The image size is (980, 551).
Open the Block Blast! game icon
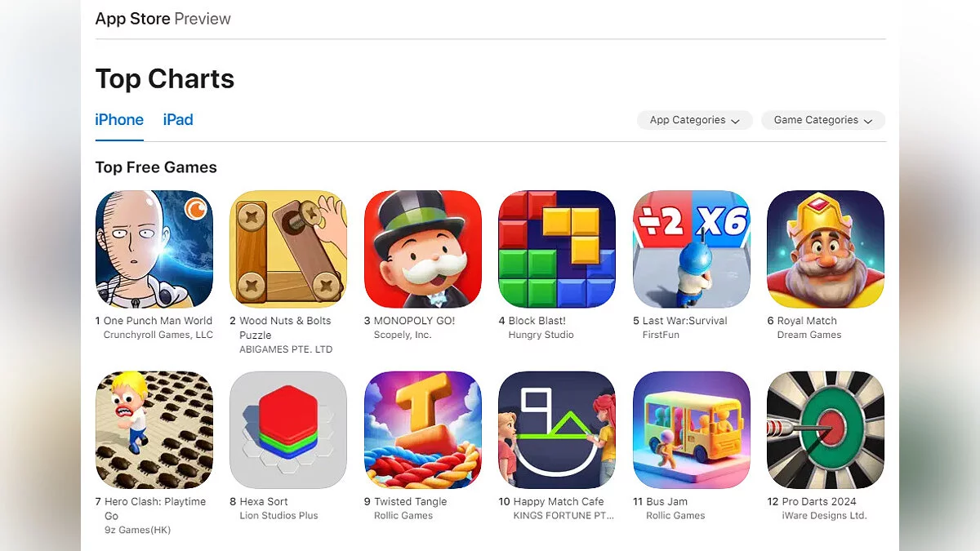pyautogui.click(x=557, y=249)
